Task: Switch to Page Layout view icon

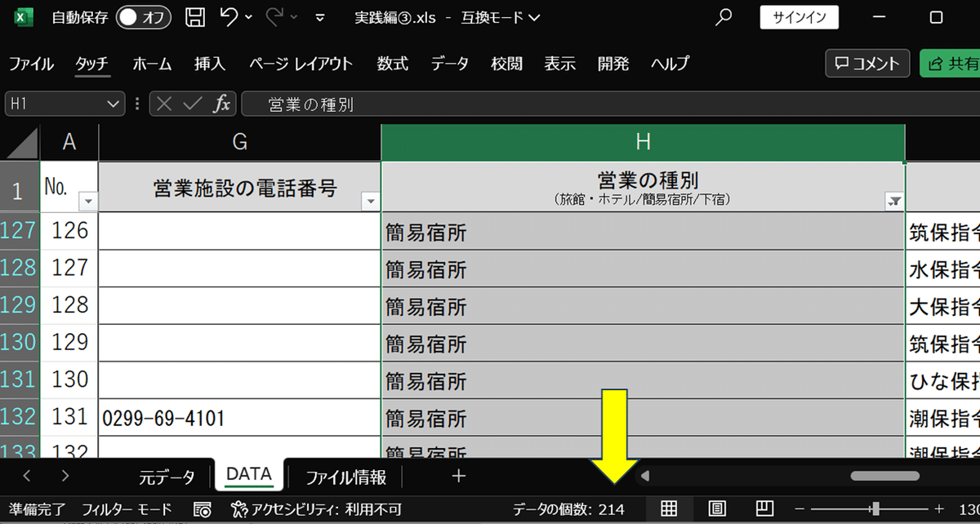Action: [717, 509]
